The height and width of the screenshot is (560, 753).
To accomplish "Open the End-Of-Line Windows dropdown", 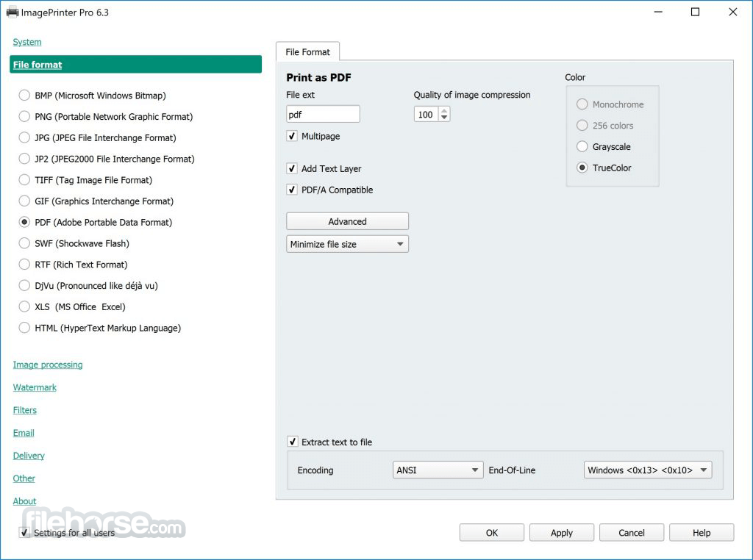I will point(648,470).
